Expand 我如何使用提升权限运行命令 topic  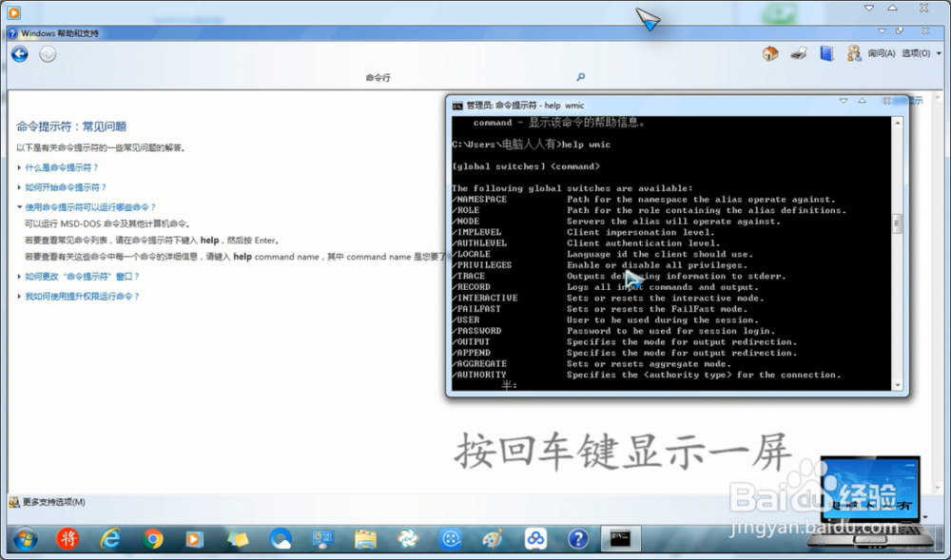(82, 297)
